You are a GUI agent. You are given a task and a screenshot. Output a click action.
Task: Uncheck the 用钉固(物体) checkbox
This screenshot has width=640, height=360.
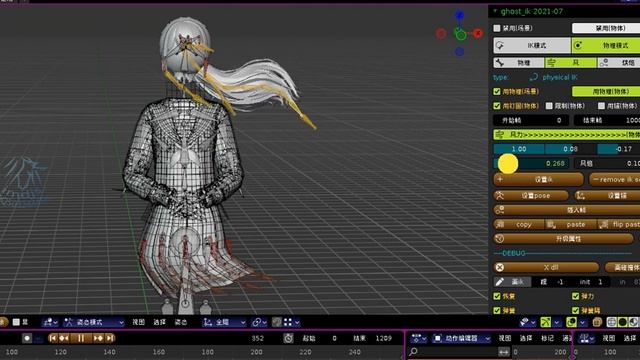point(497,106)
